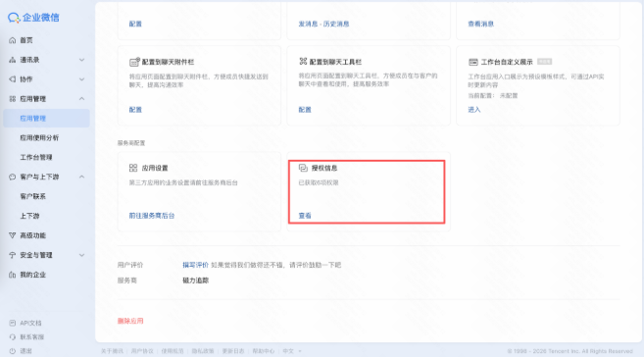The height and width of the screenshot is (357, 644).
Task: Expand the 通讯录 menu chevron
Action: [x=81, y=60]
